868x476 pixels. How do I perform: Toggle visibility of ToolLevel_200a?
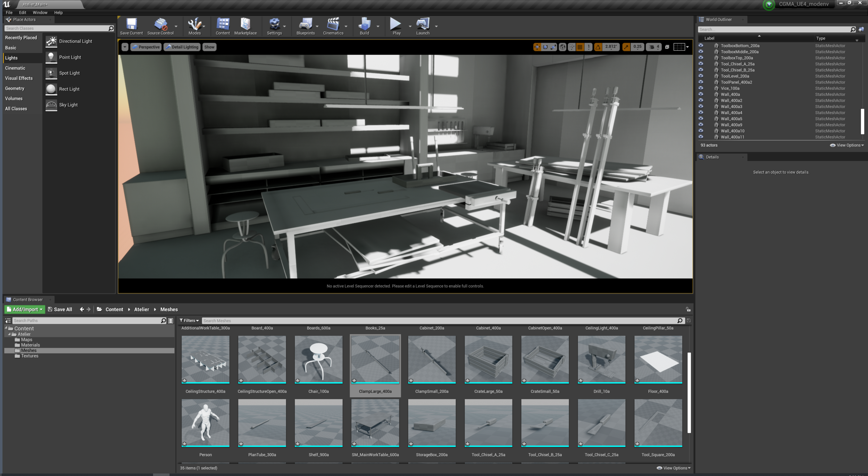[701, 76]
